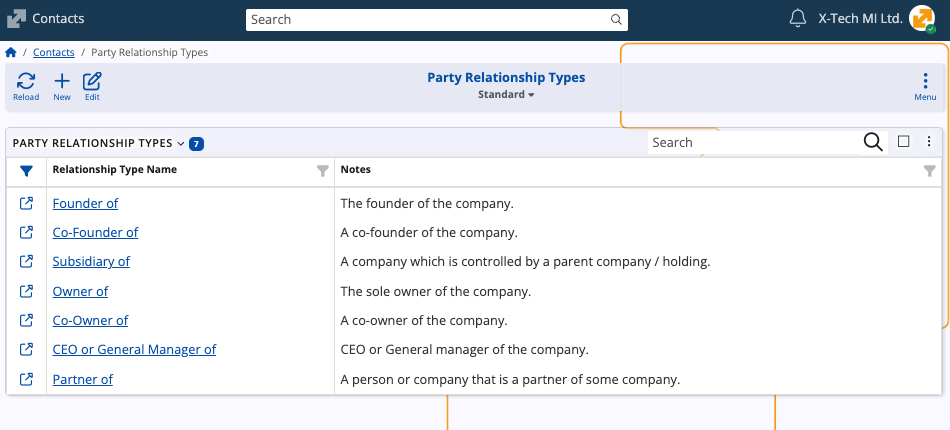Click the magnifier icon in the panel search

click(x=872, y=142)
